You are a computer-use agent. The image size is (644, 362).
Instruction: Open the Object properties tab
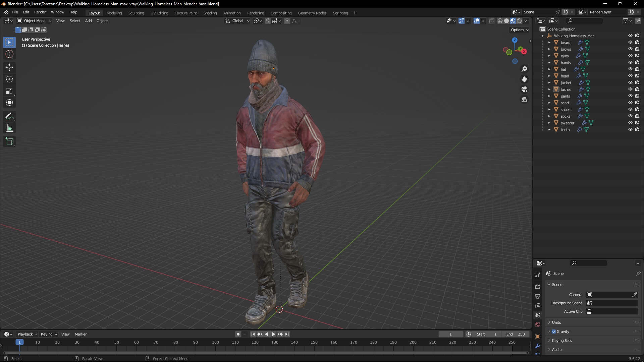pos(538,337)
